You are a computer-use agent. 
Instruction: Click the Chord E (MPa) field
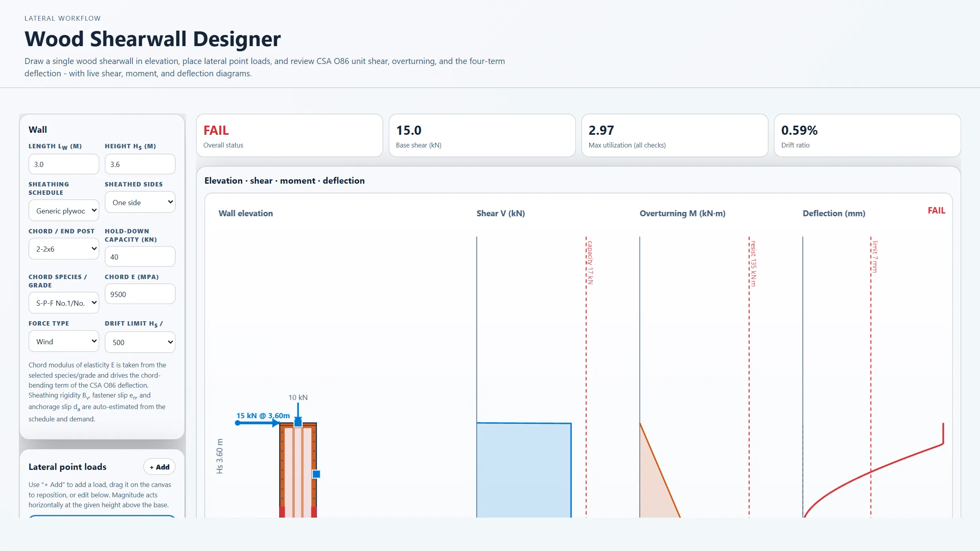click(140, 294)
